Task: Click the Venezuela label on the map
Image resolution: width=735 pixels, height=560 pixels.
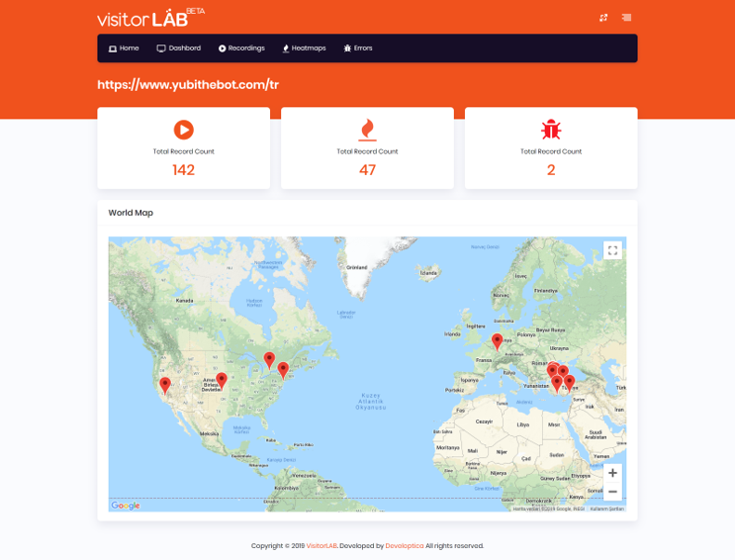Action: (x=304, y=475)
